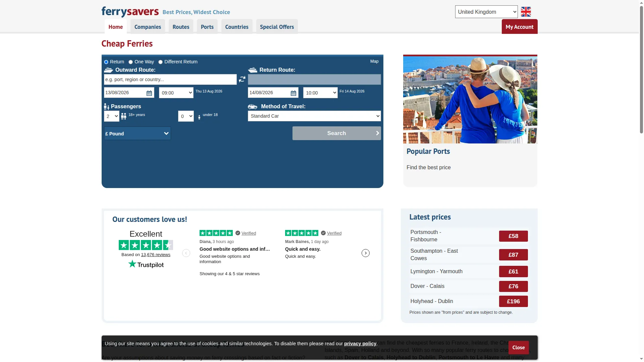Close the cookie notice
644x362 pixels.
coord(519,348)
